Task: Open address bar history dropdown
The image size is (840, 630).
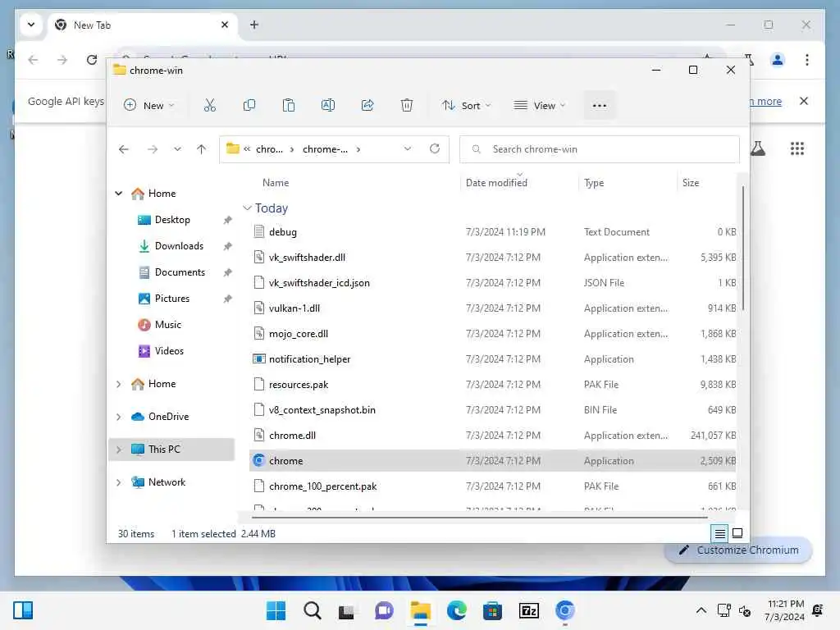Action: click(408, 149)
